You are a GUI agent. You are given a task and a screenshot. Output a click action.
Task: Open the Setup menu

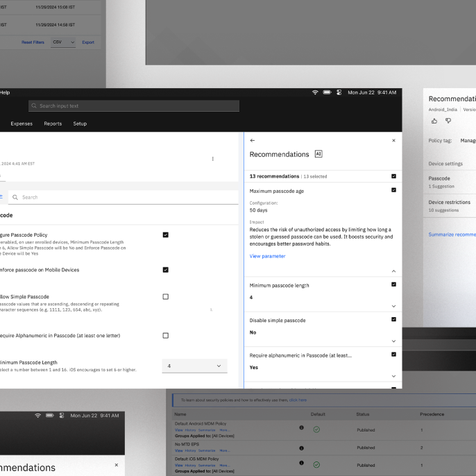click(80, 124)
